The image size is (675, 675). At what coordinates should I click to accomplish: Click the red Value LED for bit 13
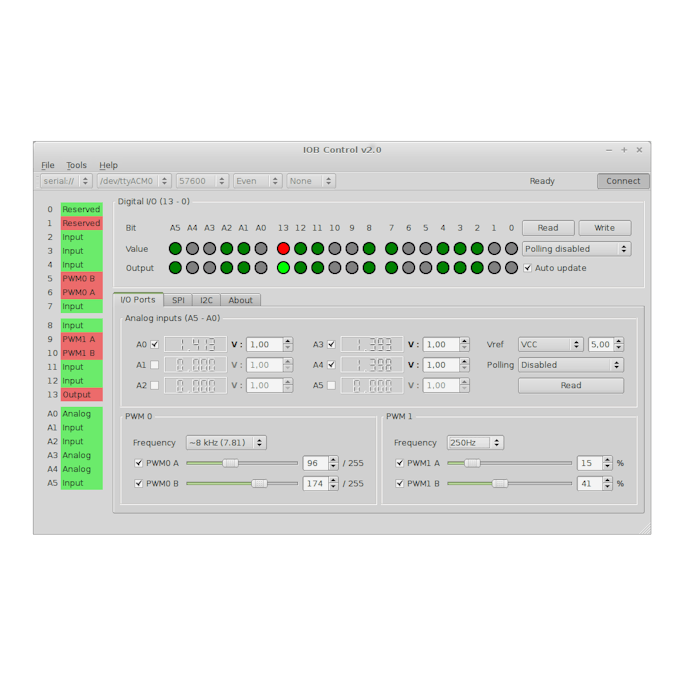(x=283, y=248)
